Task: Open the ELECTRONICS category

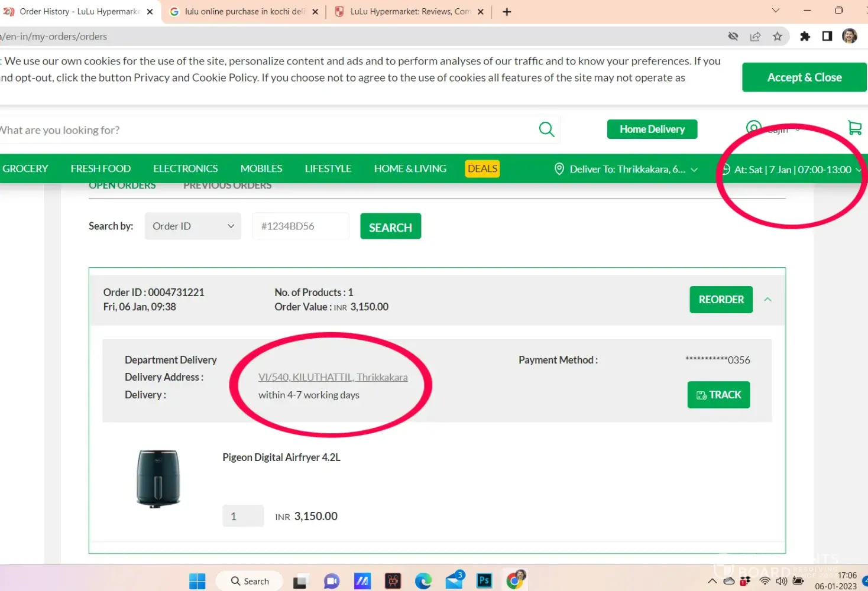Action: (186, 168)
